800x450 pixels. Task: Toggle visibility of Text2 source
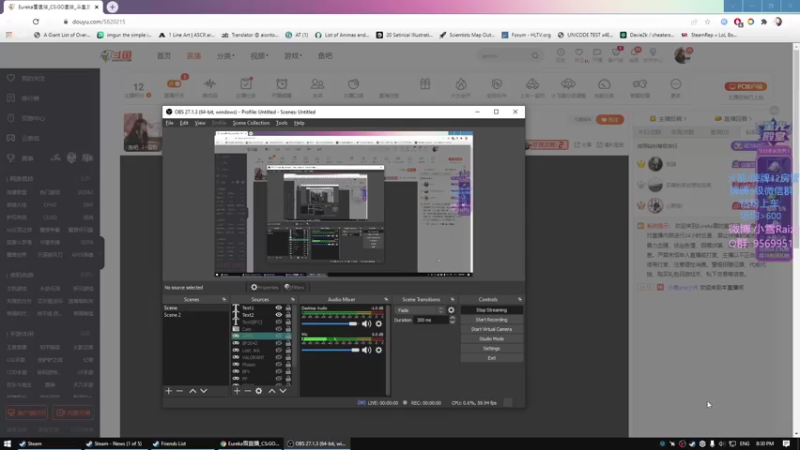pos(279,315)
